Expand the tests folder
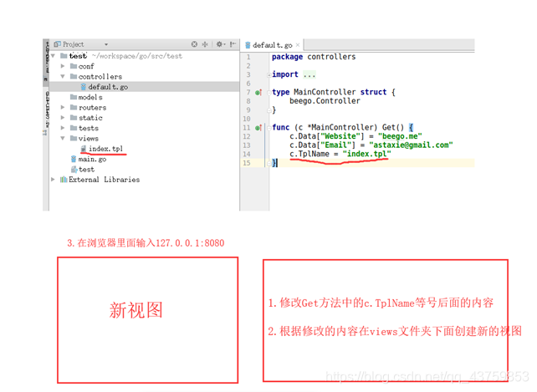The width and height of the screenshot is (537, 392). point(63,128)
